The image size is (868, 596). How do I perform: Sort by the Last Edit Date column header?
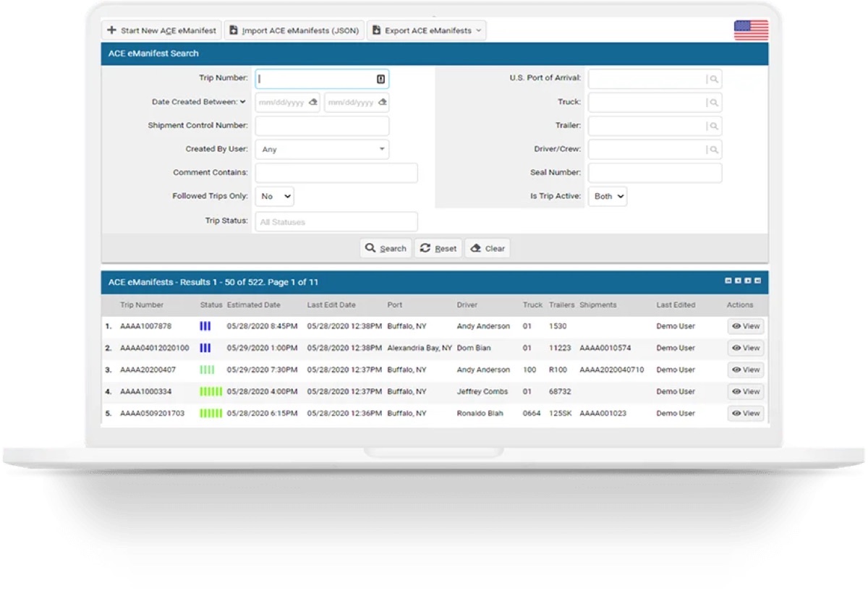[x=331, y=305]
